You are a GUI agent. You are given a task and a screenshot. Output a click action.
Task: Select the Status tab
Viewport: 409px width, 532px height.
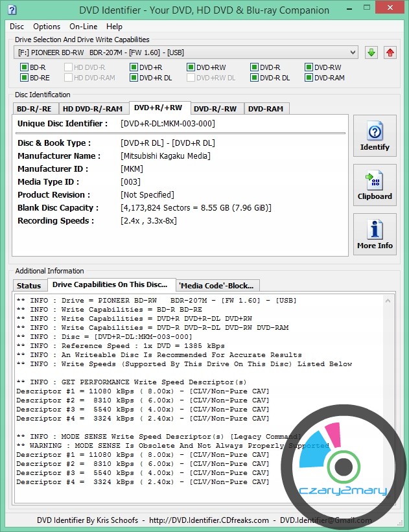(29, 286)
